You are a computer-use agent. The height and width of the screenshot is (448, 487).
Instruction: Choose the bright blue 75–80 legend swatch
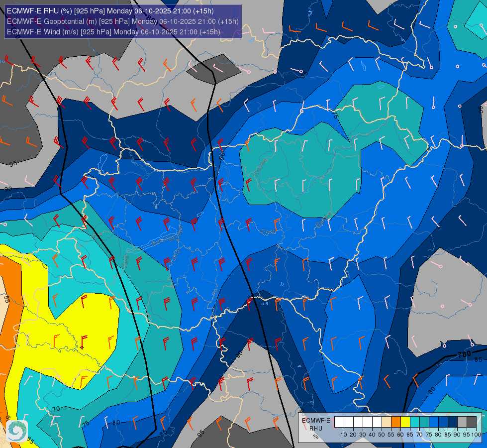coord(434,422)
